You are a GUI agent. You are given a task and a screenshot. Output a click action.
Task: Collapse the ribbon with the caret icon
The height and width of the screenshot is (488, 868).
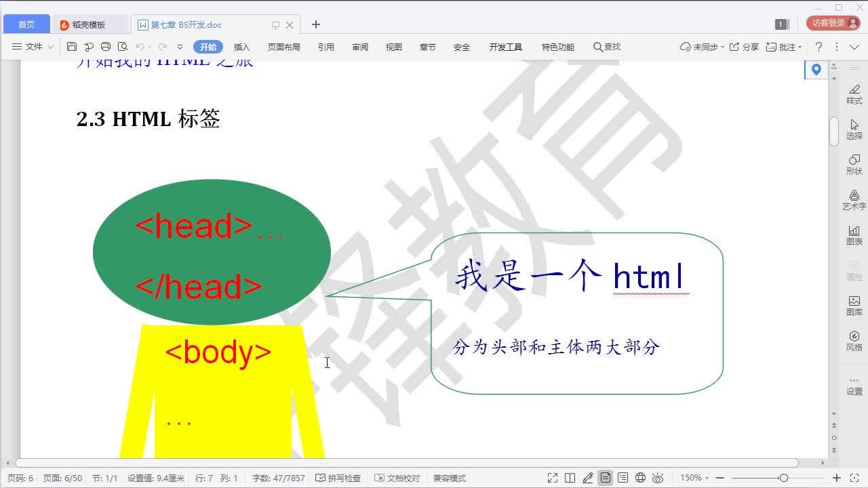tap(853, 47)
